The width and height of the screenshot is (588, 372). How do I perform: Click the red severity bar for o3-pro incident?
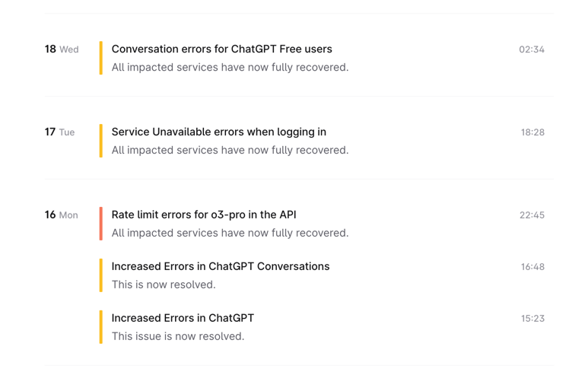(101, 224)
